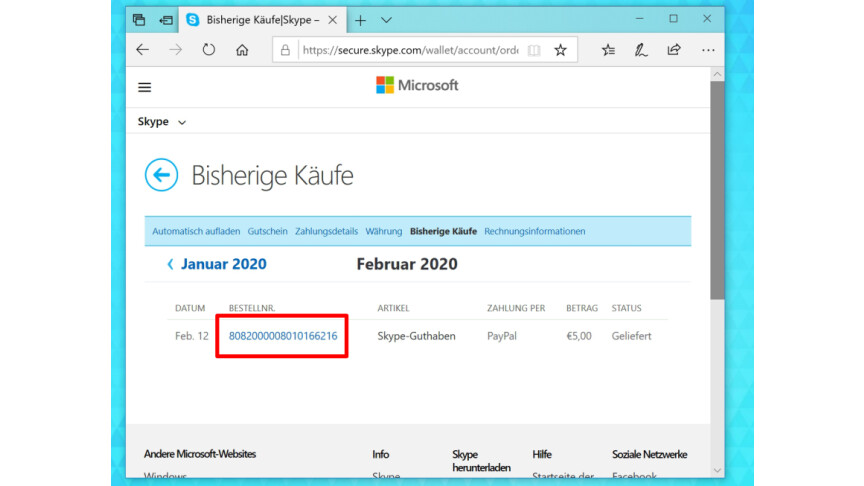Image resolution: width=864 pixels, height=486 pixels.
Task: Click the Andere Microsoft-Websites footer heading
Action: 200,454
